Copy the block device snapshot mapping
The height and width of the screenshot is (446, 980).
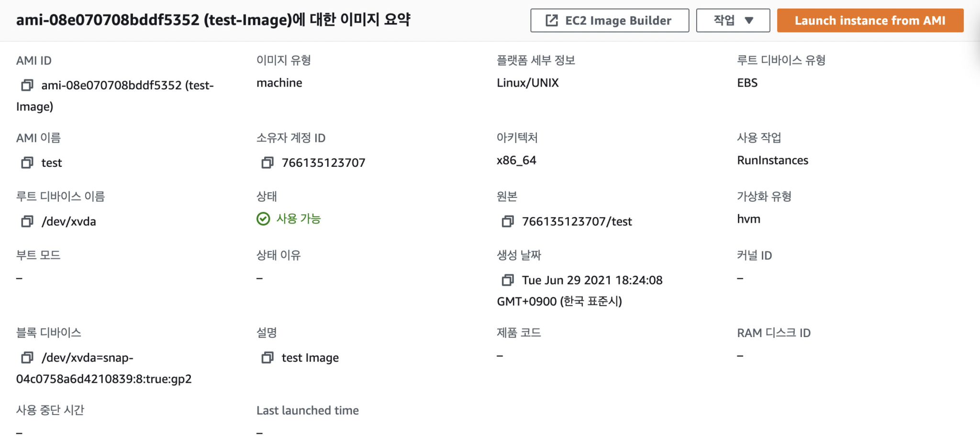click(26, 357)
